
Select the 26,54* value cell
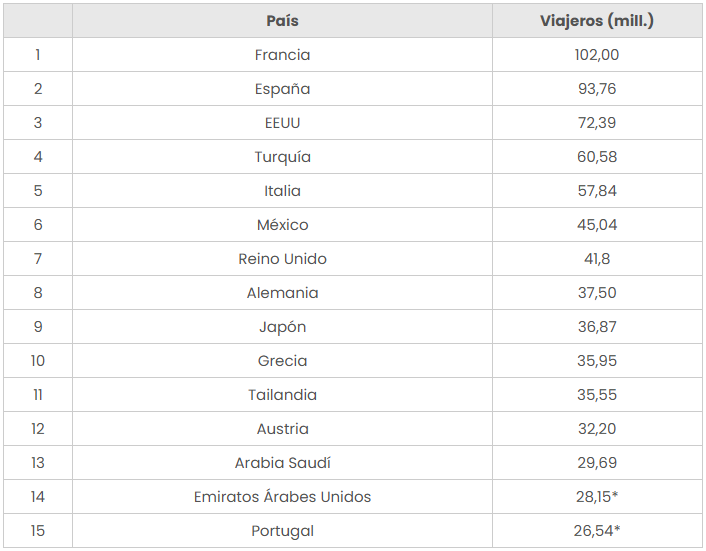(597, 531)
